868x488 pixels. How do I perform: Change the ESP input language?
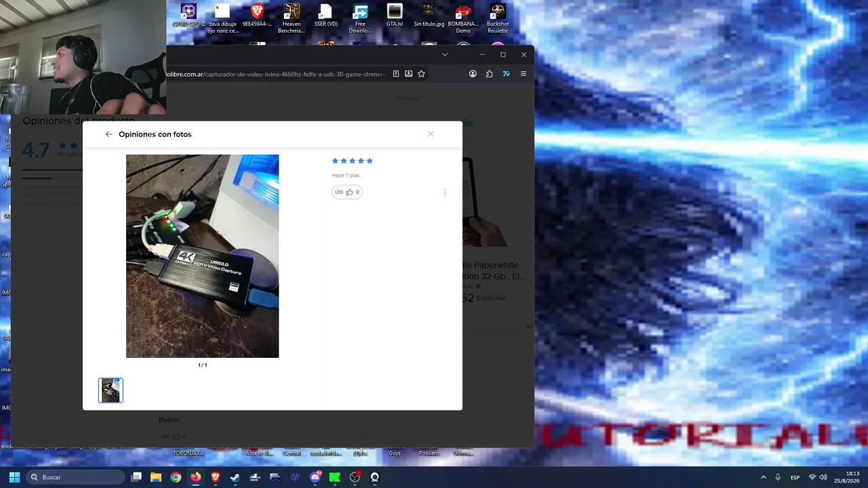795,477
